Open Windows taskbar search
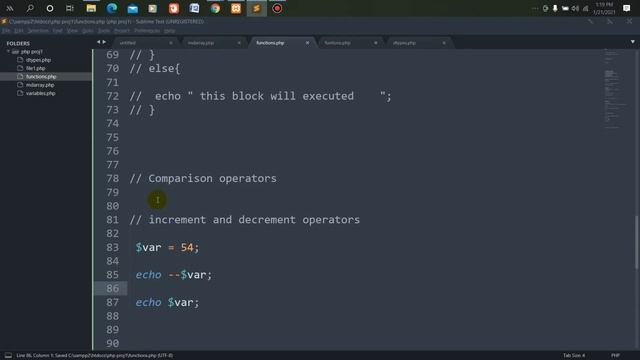The image size is (640, 360). (30, 8)
